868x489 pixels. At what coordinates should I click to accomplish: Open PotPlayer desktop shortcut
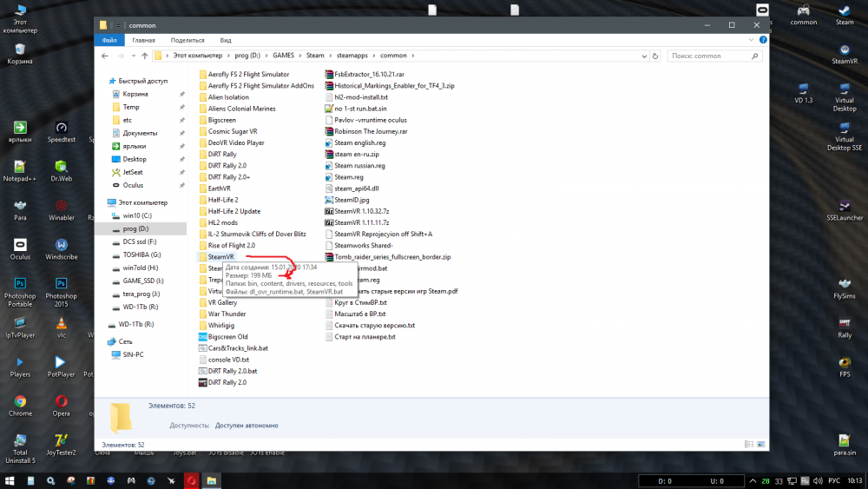click(61, 367)
